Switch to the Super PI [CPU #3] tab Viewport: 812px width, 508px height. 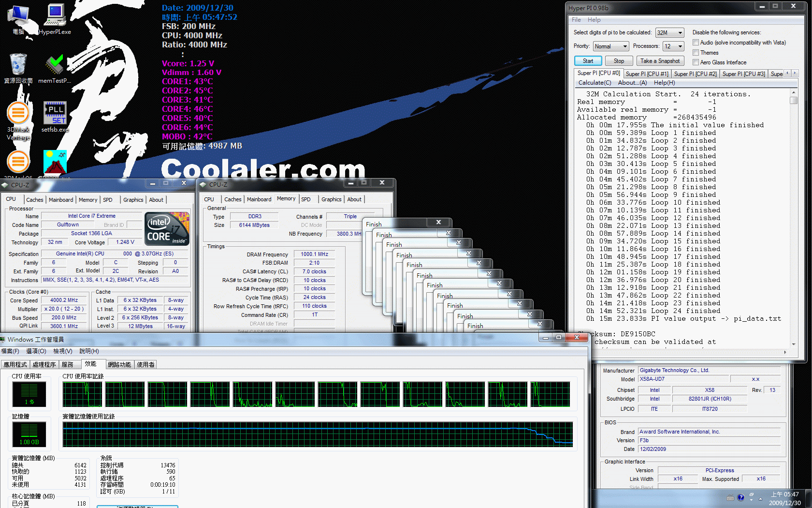743,74
